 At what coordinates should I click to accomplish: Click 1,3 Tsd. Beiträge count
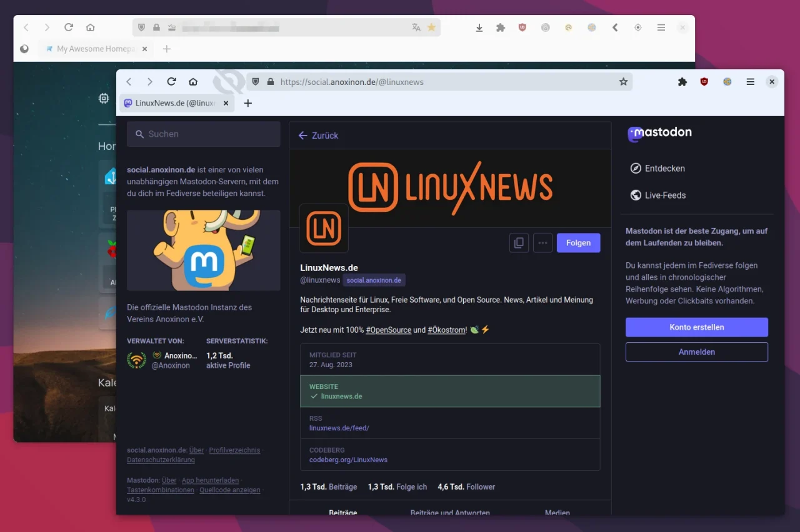pyautogui.click(x=329, y=487)
